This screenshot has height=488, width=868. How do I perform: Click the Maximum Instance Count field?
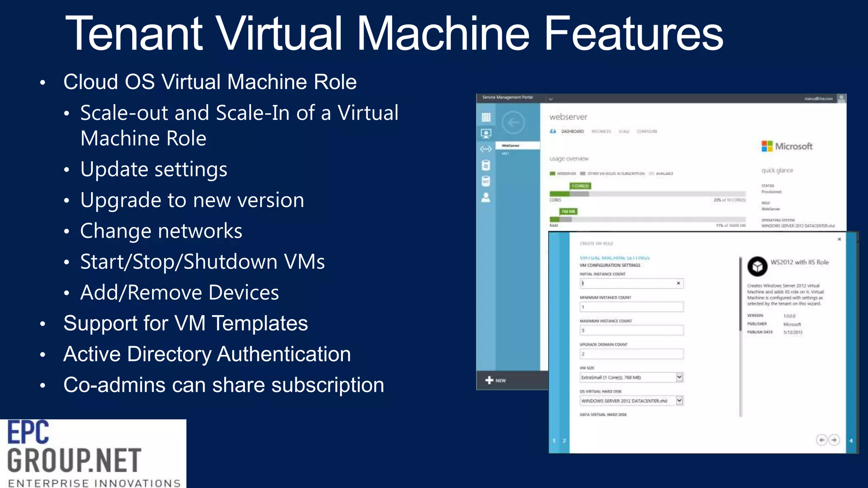point(631,330)
